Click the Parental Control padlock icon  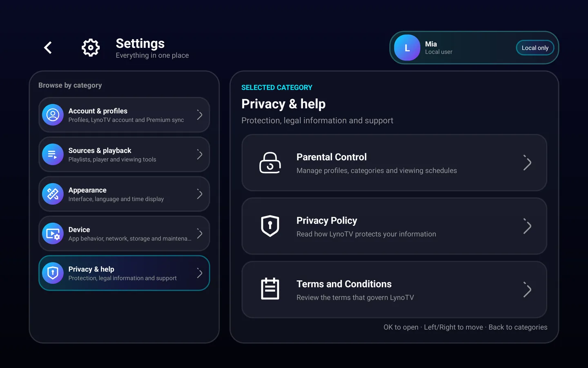coord(270,163)
